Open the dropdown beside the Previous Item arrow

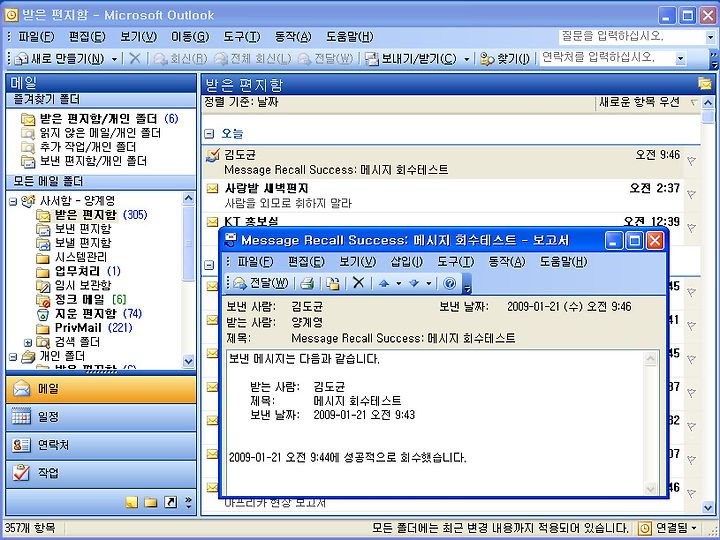pos(398,283)
